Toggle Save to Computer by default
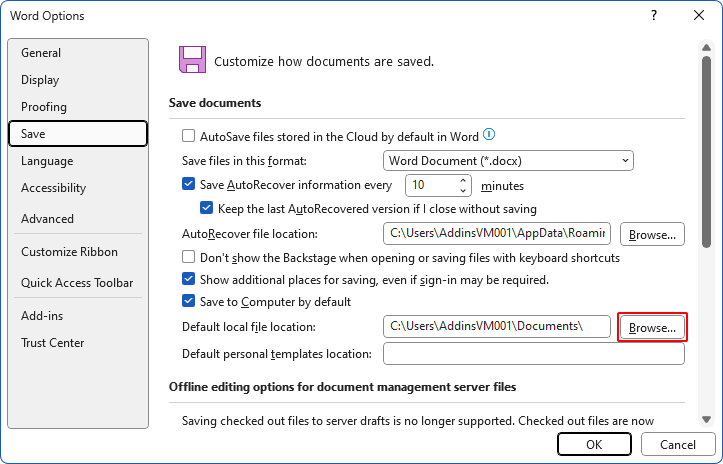Screen dimensions: 723x464 coord(188,301)
